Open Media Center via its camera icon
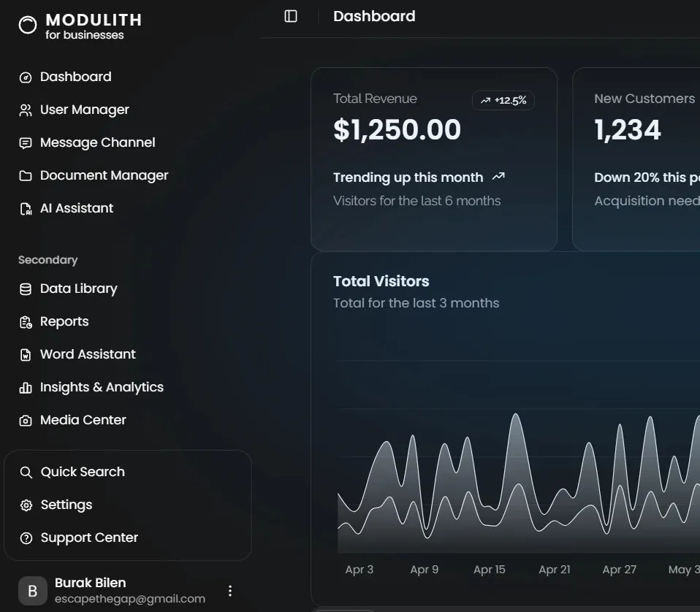The width and height of the screenshot is (700, 612). (26, 420)
